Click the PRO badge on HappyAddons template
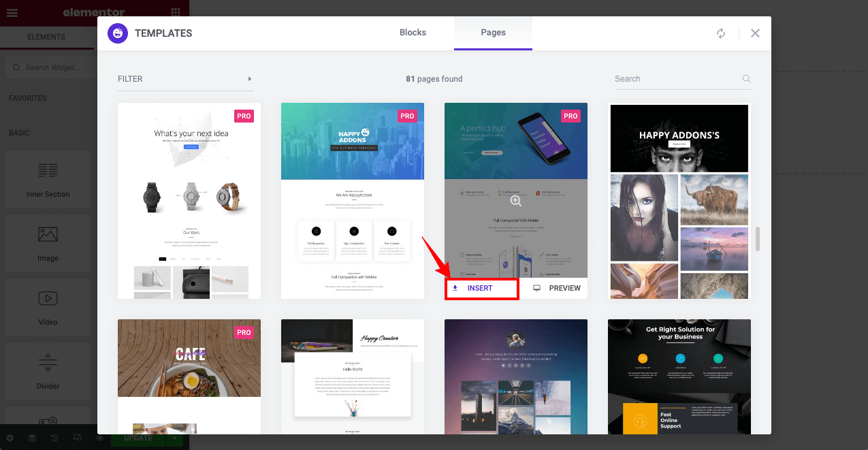 coord(407,116)
